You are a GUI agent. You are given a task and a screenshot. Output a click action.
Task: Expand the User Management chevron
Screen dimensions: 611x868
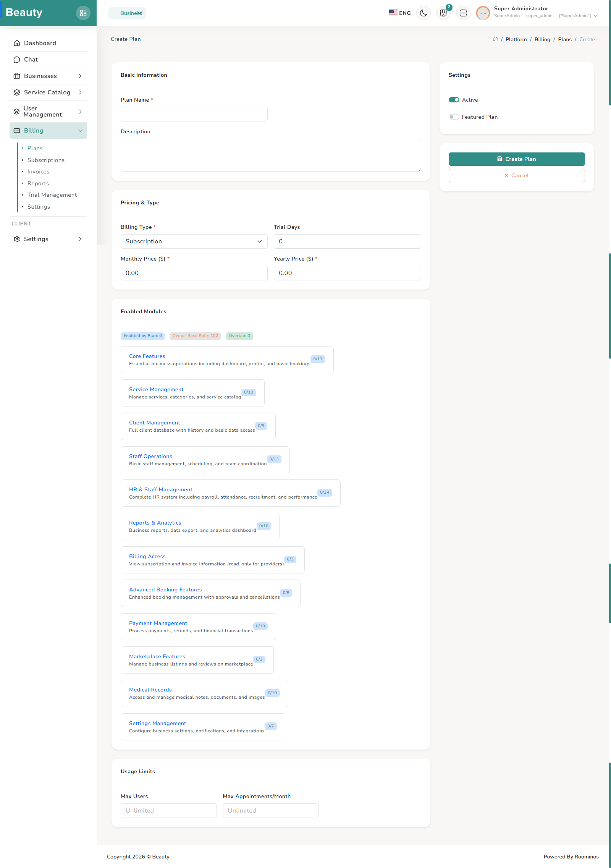click(80, 112)
